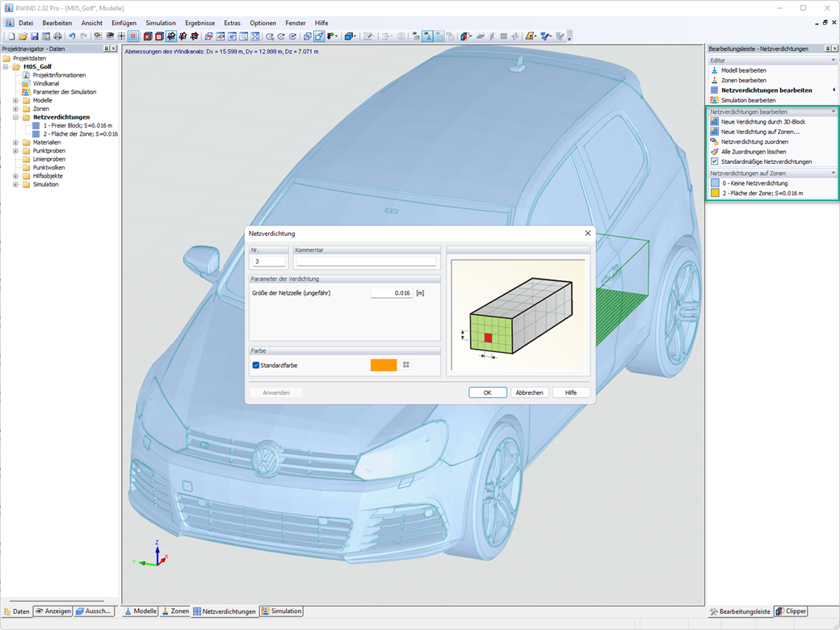The image size is (840, 630).
Task: Collapse the Editor section arrow
Action: tap(833, 60)
